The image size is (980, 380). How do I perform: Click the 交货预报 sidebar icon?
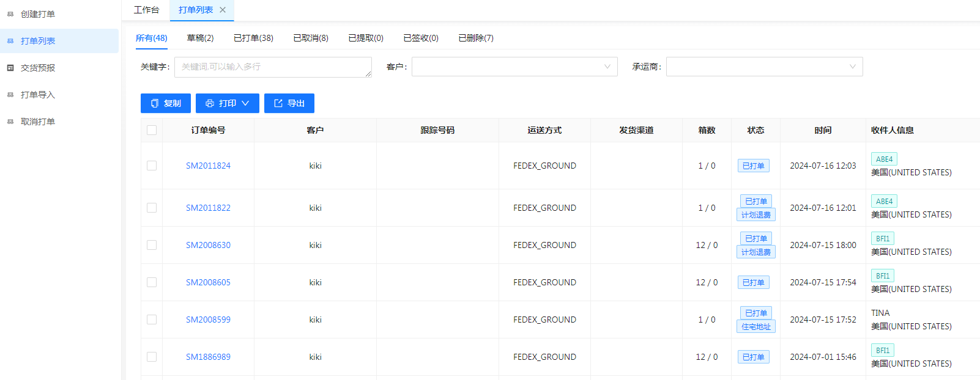point(10,68)
